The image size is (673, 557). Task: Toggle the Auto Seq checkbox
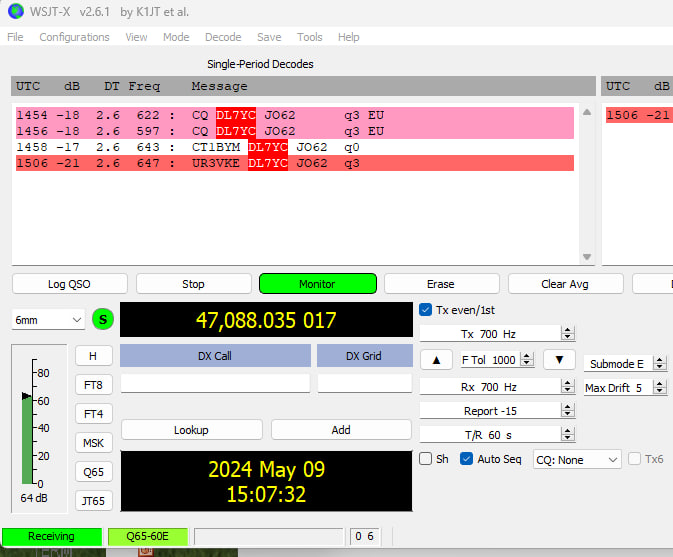click(466, 458)
